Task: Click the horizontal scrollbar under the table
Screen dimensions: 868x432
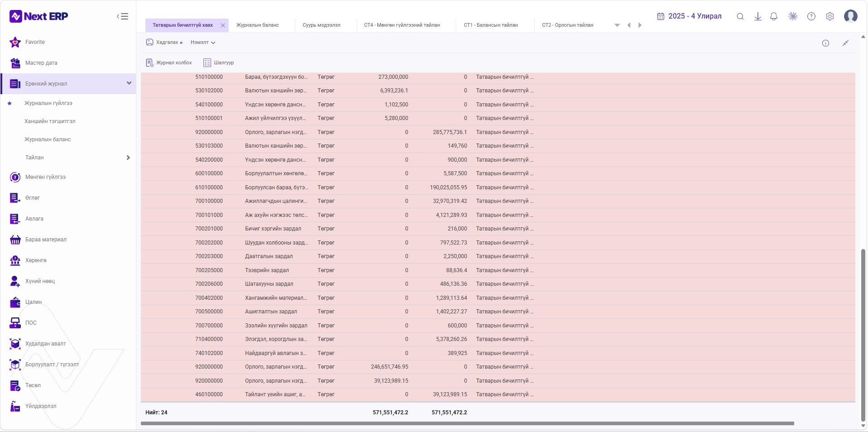Action: point(467,424)
